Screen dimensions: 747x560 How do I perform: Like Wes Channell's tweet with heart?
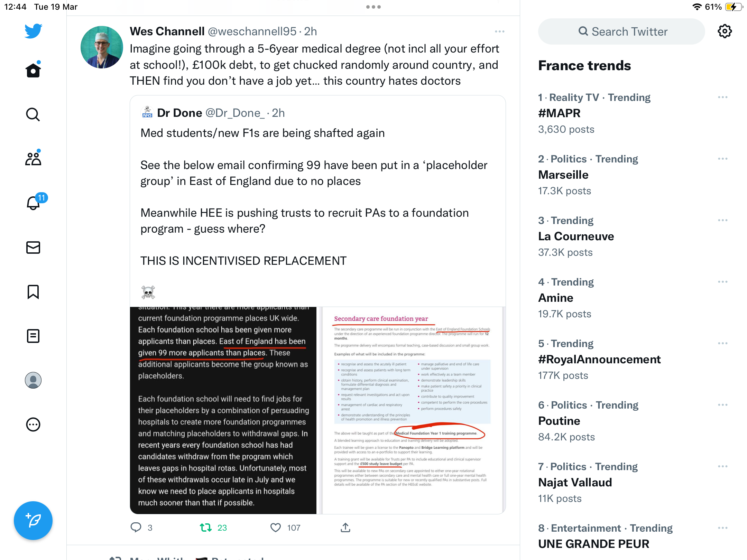[276, 528]
